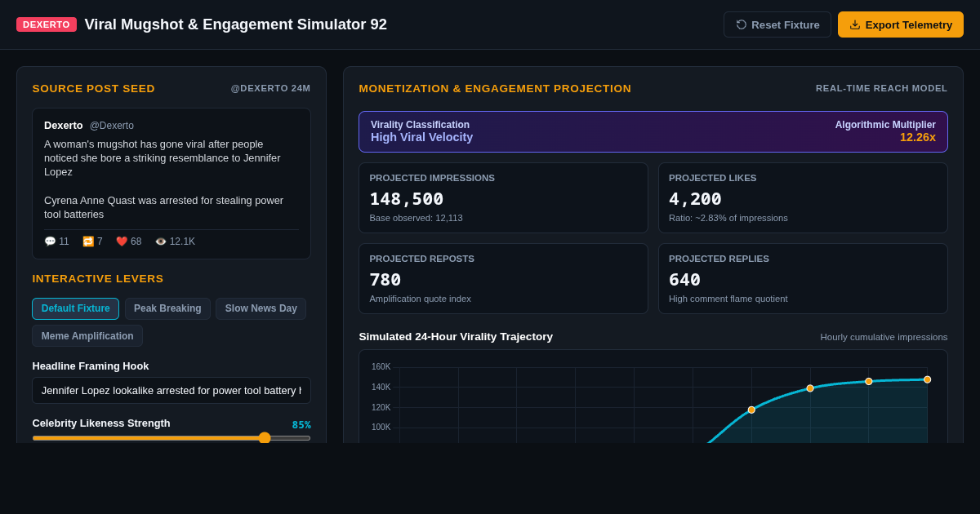Click the Simulated 24-Hour Virality Trajectory heading
Viewport: 980px width, 514px height.
coord(456,337)
